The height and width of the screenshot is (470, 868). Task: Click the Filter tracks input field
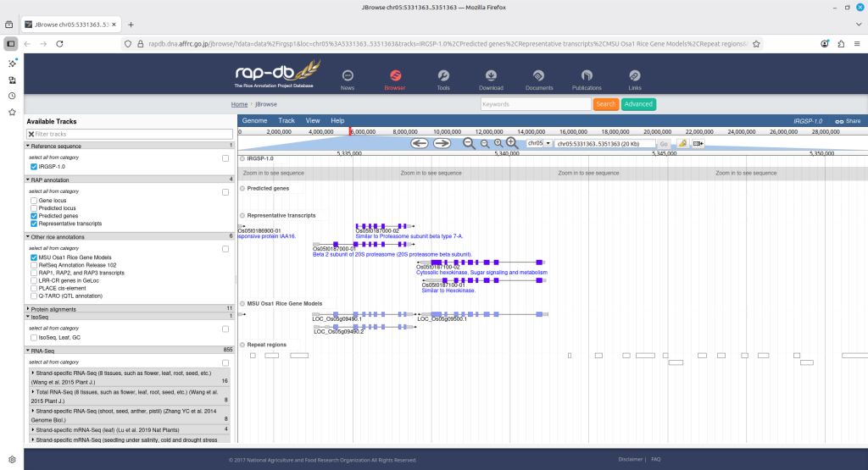pos(129,134)
